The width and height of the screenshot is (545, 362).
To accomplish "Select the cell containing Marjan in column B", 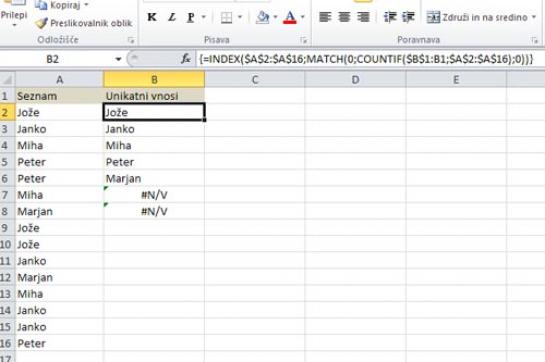I will click(154, 178).
